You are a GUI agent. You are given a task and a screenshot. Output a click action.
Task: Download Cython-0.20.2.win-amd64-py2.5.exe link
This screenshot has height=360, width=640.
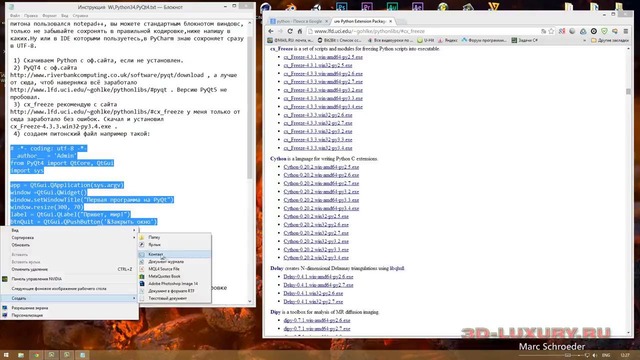click(321, 167)
